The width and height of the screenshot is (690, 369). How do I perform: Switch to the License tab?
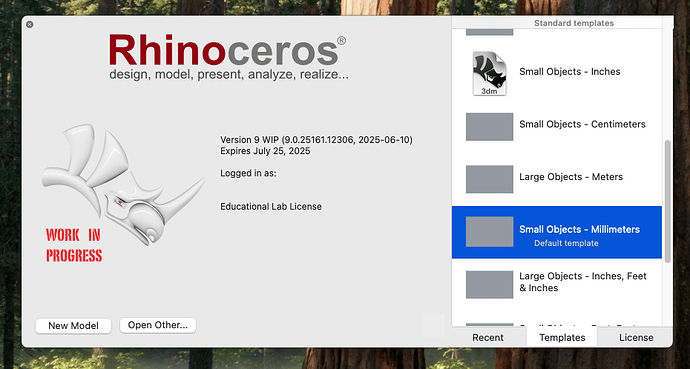click(636, 338)
